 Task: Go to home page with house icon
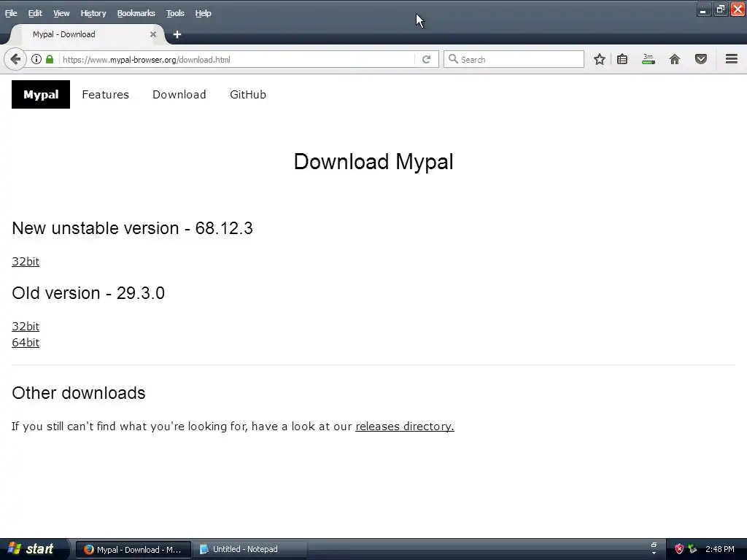click(675, 60)
